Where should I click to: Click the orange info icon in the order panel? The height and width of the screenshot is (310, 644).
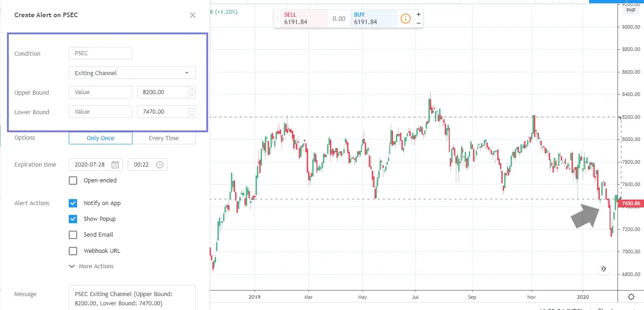pyautogui.click(x=405, y=19)
